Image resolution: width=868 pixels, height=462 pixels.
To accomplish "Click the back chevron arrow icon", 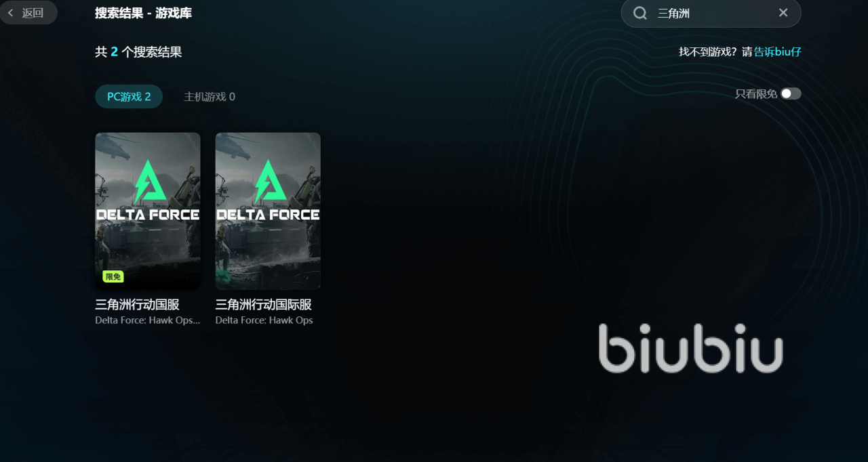I will point(10,13).
